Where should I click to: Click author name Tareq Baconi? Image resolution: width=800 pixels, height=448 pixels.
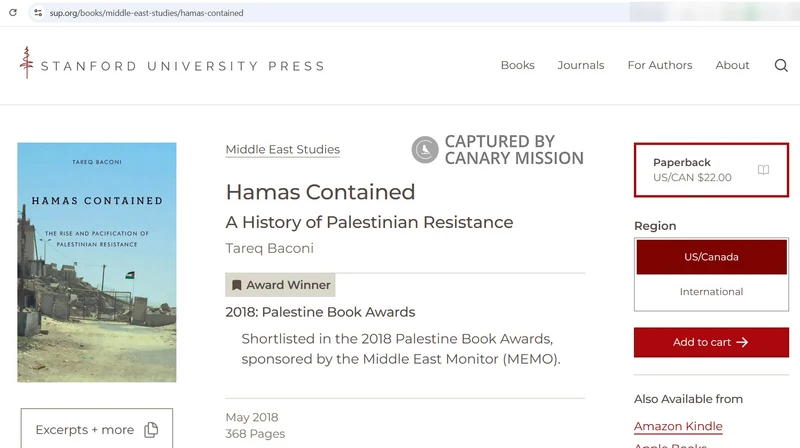pos(269,248)
